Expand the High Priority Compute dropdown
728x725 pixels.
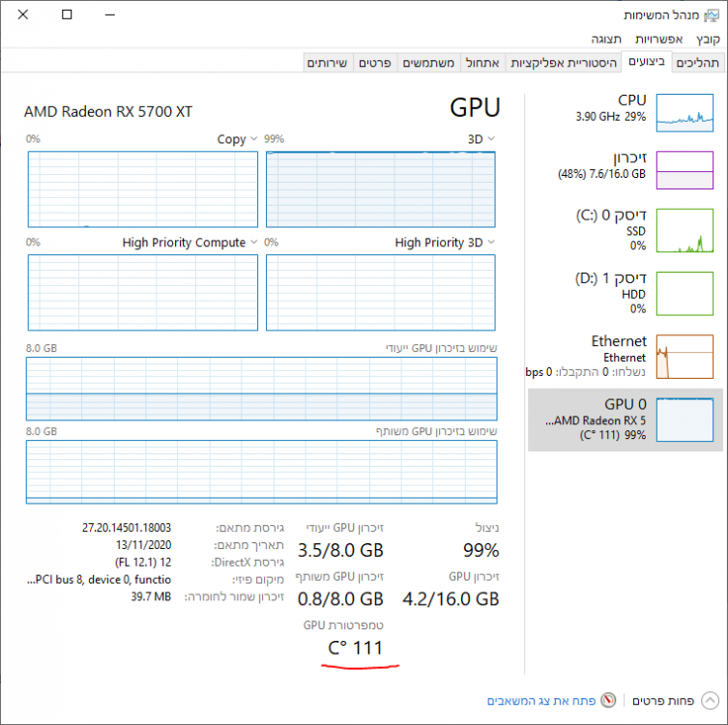click(x=253, y=243)
